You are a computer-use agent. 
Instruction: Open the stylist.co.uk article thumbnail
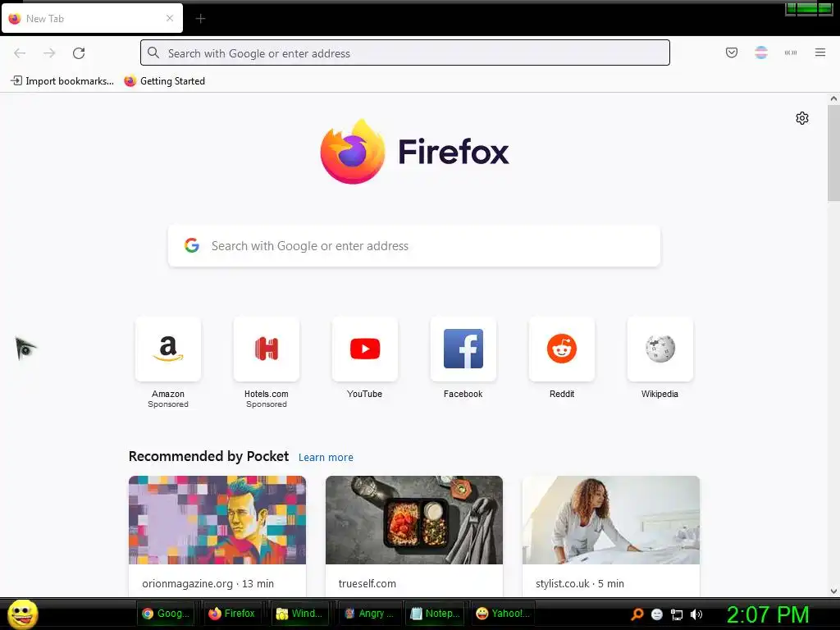tap(611, 519)
